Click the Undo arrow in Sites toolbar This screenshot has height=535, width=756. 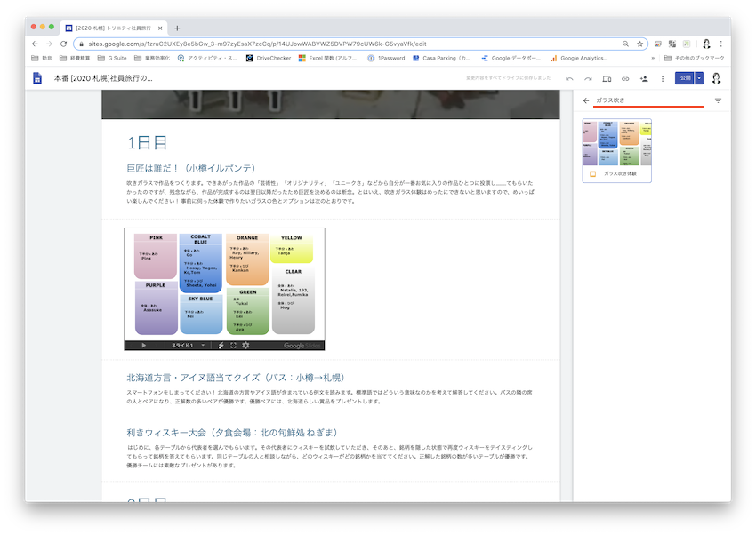point(570,78)
